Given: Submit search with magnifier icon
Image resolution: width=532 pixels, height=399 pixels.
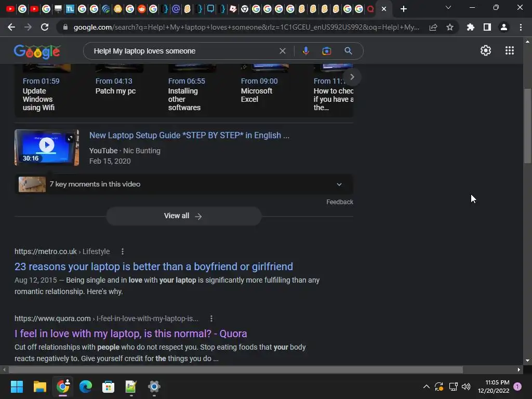Looking at the screenshot, I should click(348, 51).
